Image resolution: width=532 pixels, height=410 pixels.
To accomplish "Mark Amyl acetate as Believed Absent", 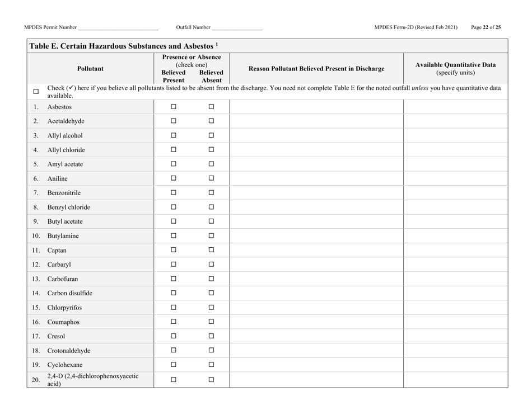I will 211,164.
